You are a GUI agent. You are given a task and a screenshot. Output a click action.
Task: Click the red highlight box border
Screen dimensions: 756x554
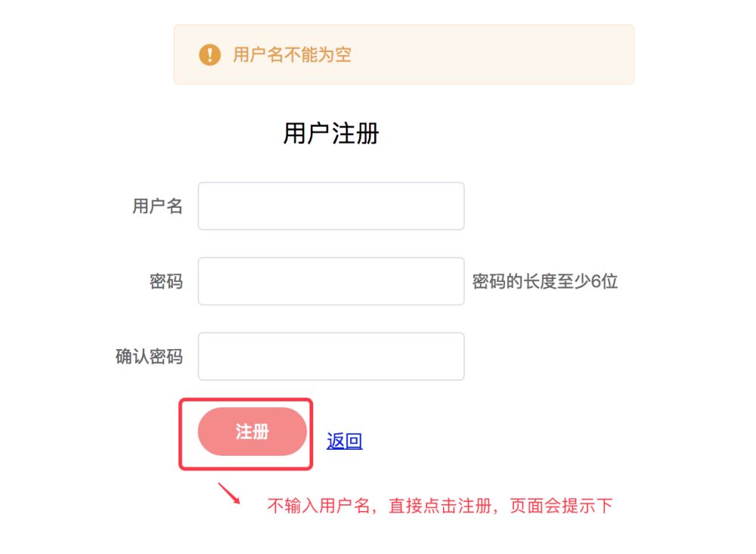click(180, 435)
